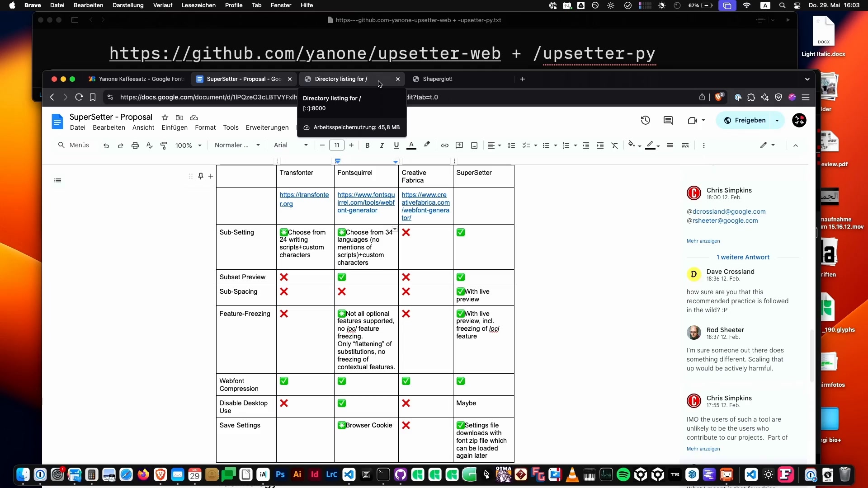The width and height of the screenshot is (868, 488).
Task: Decrease the indent
Action: (x=586, y=145)
